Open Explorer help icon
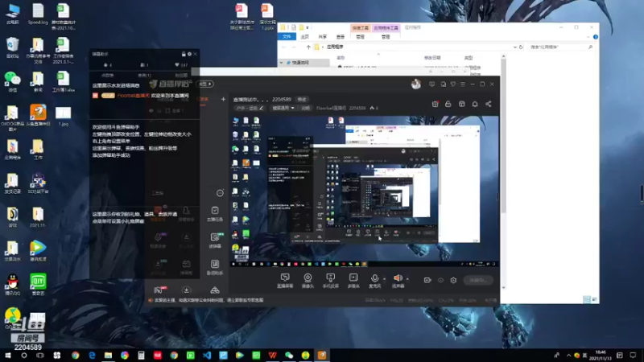This screenshot has height=362, width=644. coord(596,37)
